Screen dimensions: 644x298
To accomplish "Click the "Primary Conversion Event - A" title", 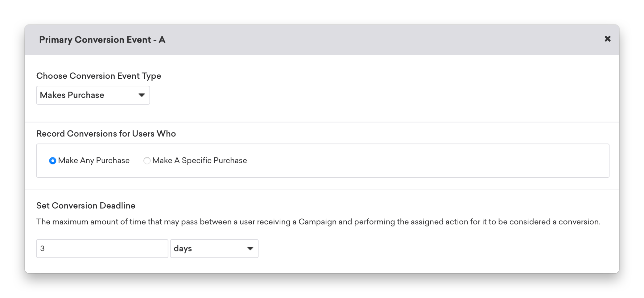I will point(102,40).
